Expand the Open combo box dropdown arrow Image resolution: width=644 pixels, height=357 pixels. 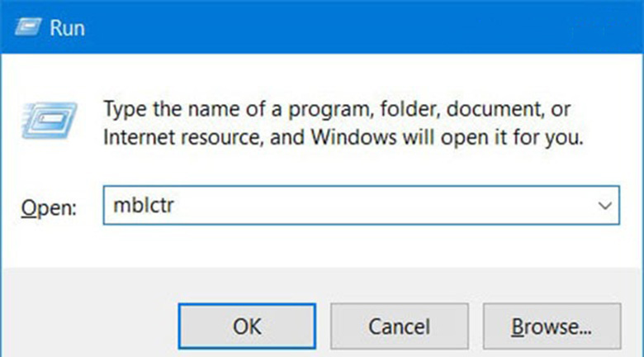[604, 205]
